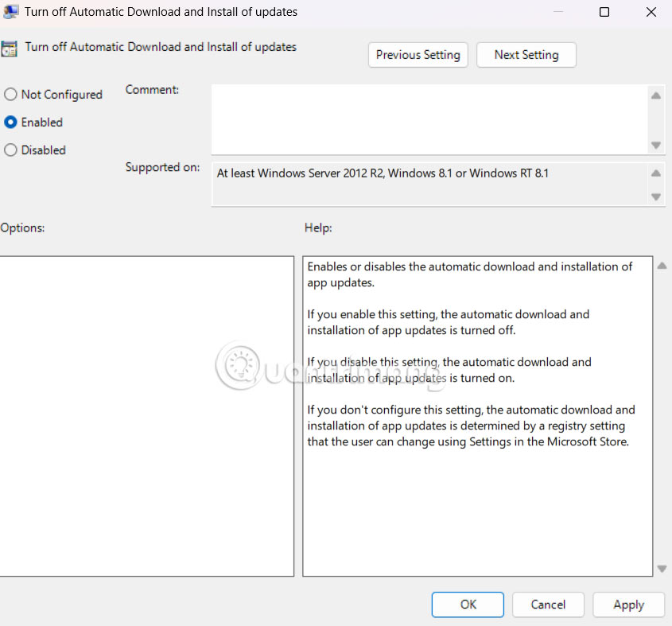This screenshot has width=672, height=626.
Task: Open the Previous Setting
Action: point(418,55)
